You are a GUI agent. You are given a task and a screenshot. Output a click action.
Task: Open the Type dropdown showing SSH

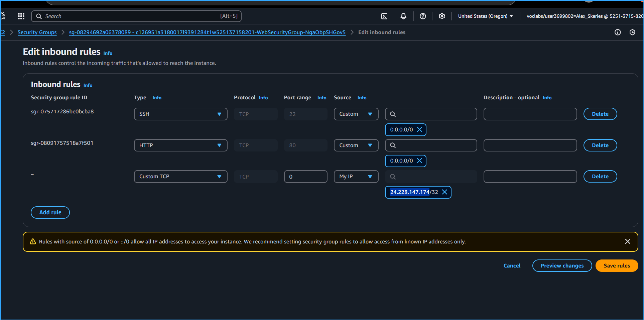pos(180,114)
